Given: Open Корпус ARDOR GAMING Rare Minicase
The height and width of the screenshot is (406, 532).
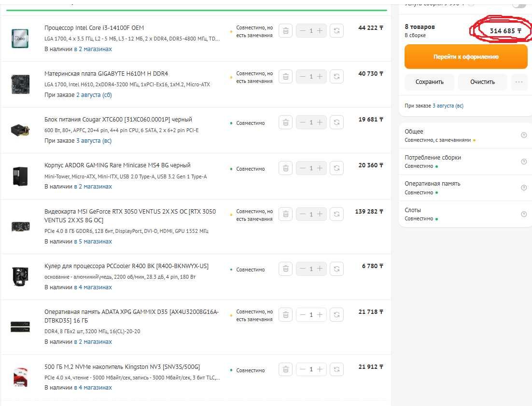Looking at the screenshot, I should pos(117,165).
